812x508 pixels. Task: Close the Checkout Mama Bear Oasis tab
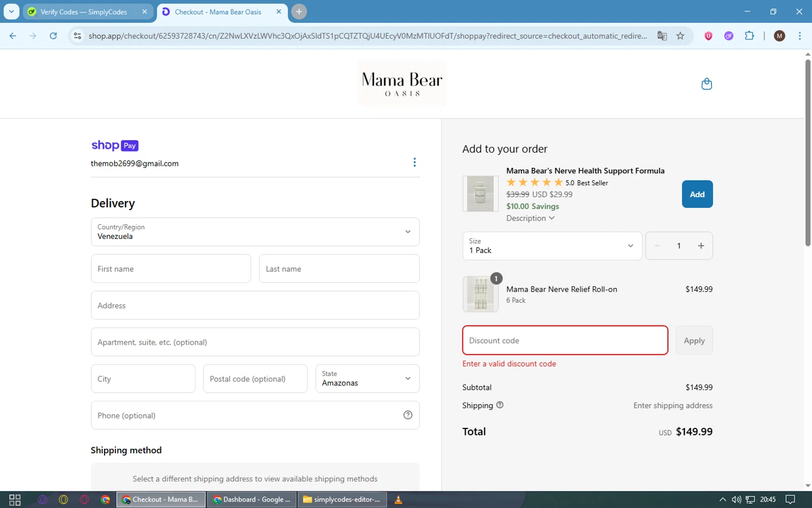(278, 11)
